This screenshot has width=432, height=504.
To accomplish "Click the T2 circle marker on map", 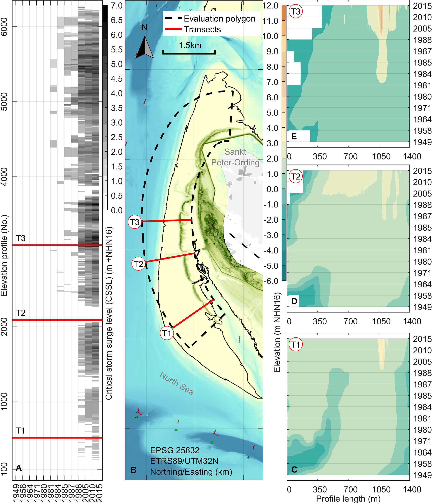I will coord(138,264).
